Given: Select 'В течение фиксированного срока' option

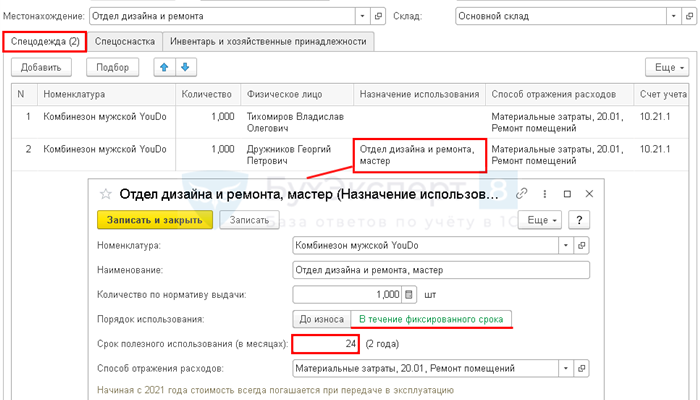Looking at the screenshot, I should (430, 319).
